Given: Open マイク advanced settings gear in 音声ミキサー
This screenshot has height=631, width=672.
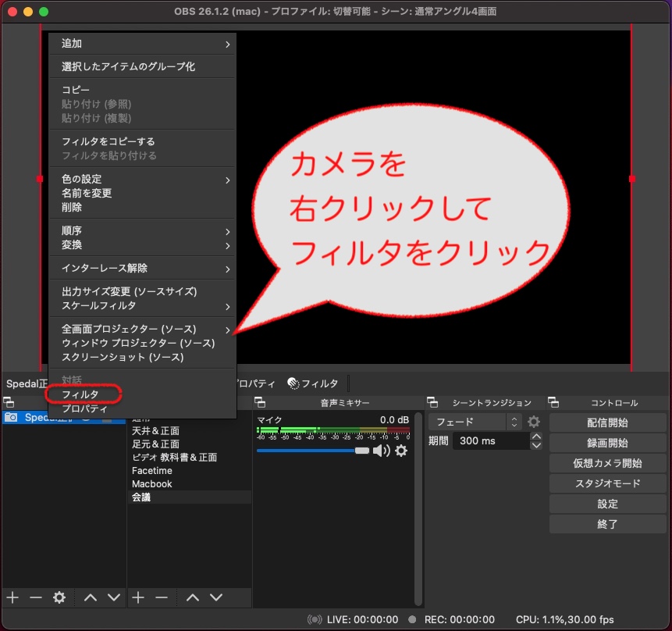Looking at the screenshot, I should click(400, 451).
